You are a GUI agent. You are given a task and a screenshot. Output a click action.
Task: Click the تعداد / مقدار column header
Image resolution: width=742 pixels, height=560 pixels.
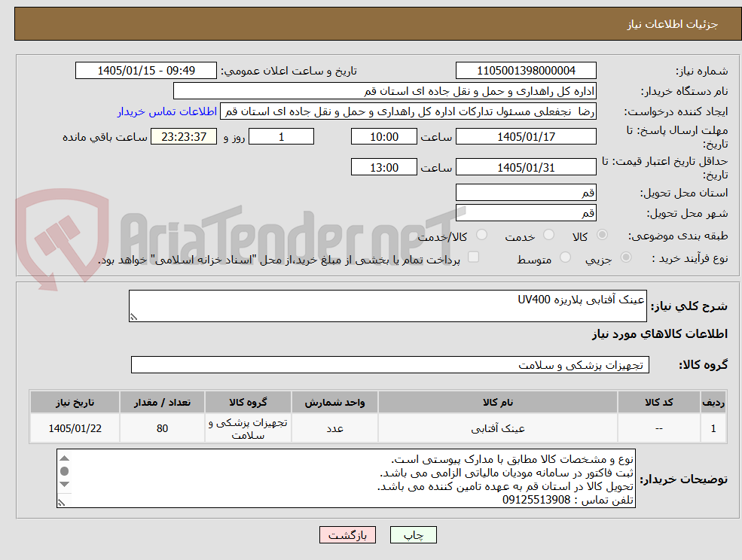coord(162,402)
